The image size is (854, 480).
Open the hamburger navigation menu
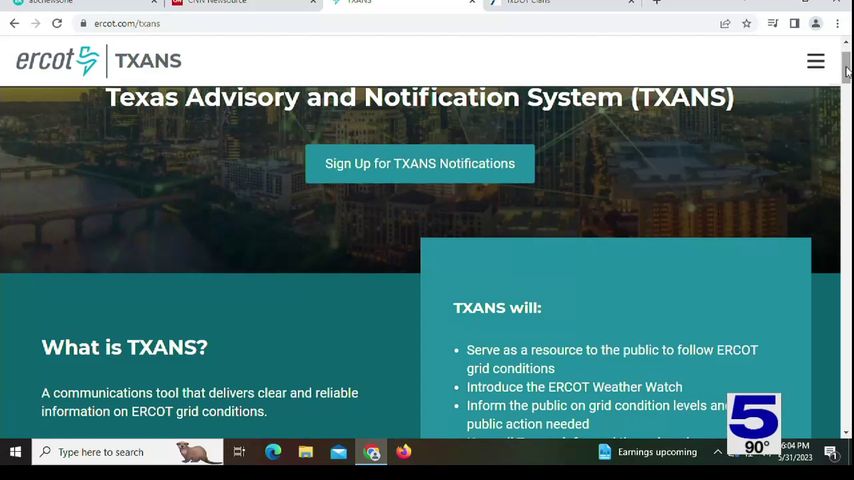815,61
